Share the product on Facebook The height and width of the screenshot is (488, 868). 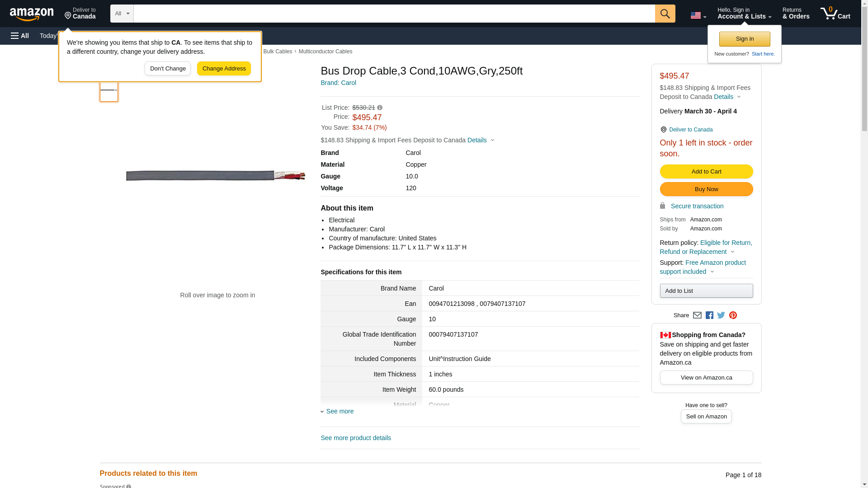point(709,315)
